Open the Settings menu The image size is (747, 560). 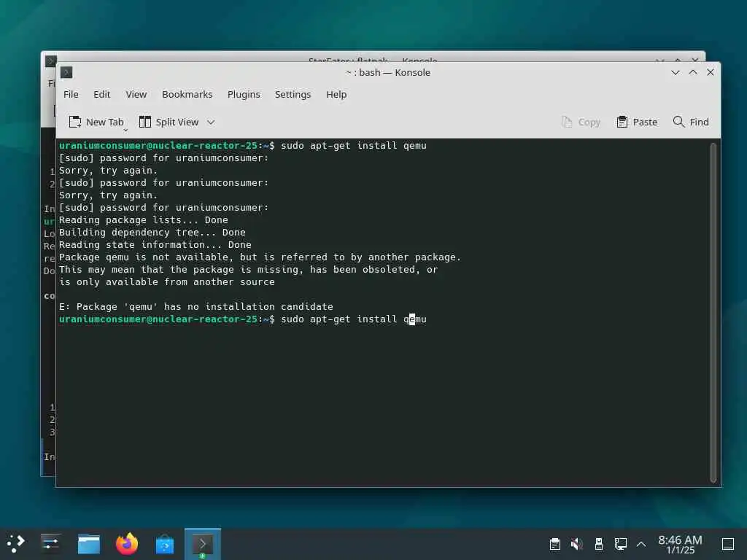[293, 94]
